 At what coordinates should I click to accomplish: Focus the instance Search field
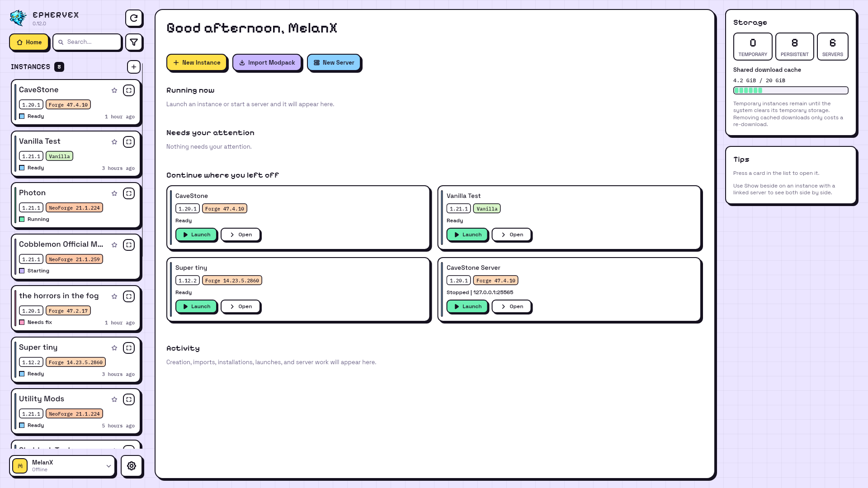(x=87, y=42)
